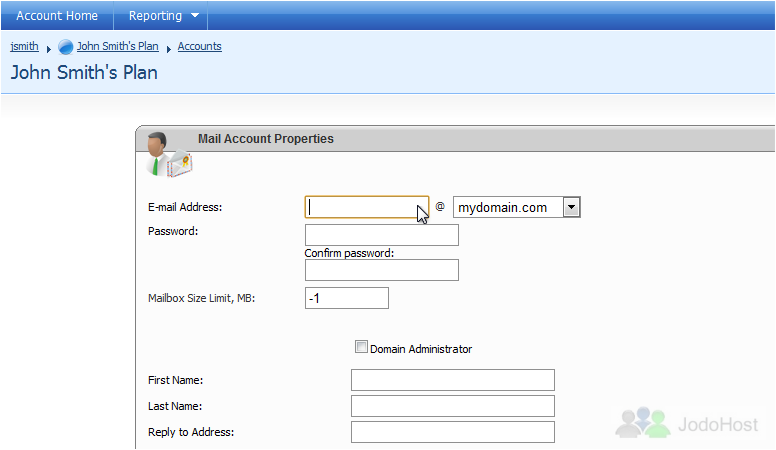Click the First Name text box

[453, 380]
